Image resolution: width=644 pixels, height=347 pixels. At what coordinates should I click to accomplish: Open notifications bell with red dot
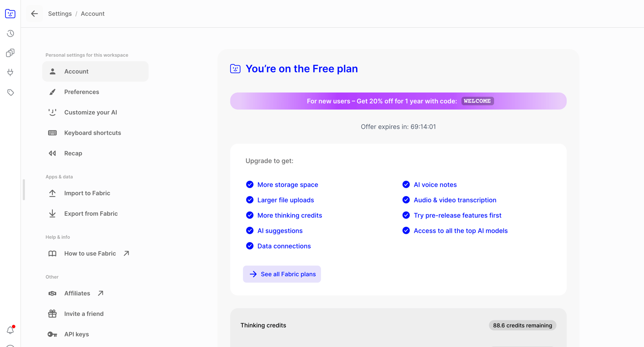point(10,330)
